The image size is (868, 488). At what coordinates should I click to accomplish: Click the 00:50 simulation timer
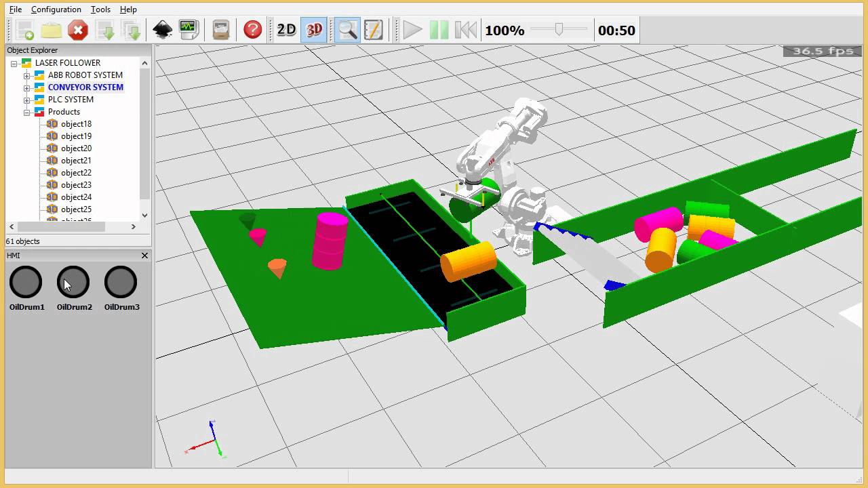[x=616, y=30]
